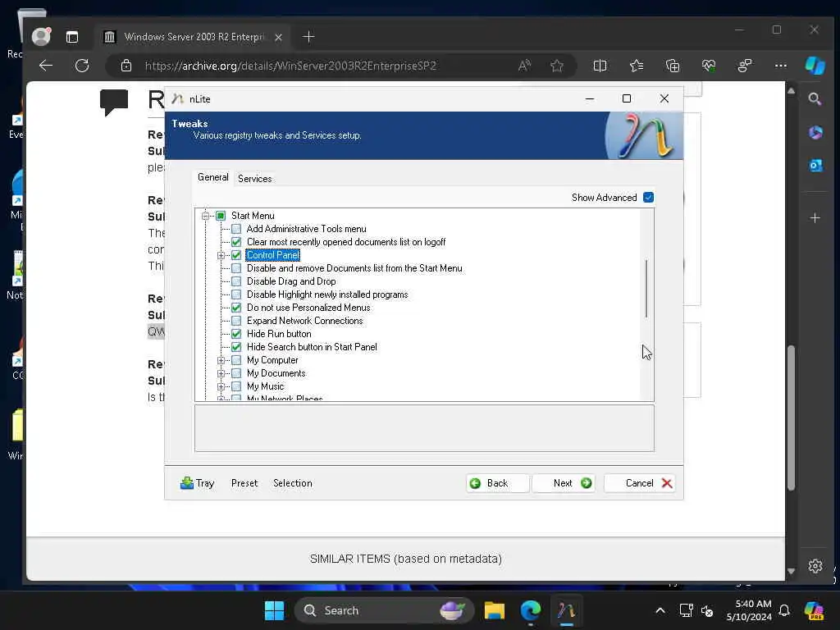Add this page to favorites star
Screen dimensions: 840x630
coord(557,66)
